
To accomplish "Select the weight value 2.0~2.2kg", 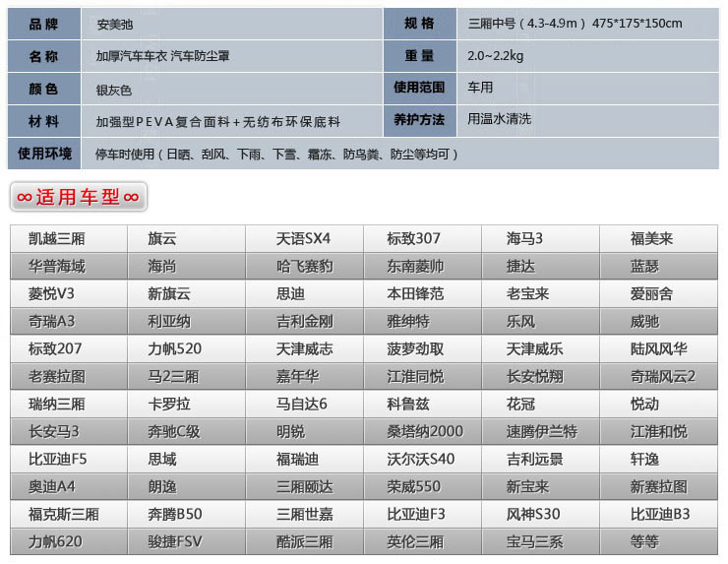I will 496,56.
